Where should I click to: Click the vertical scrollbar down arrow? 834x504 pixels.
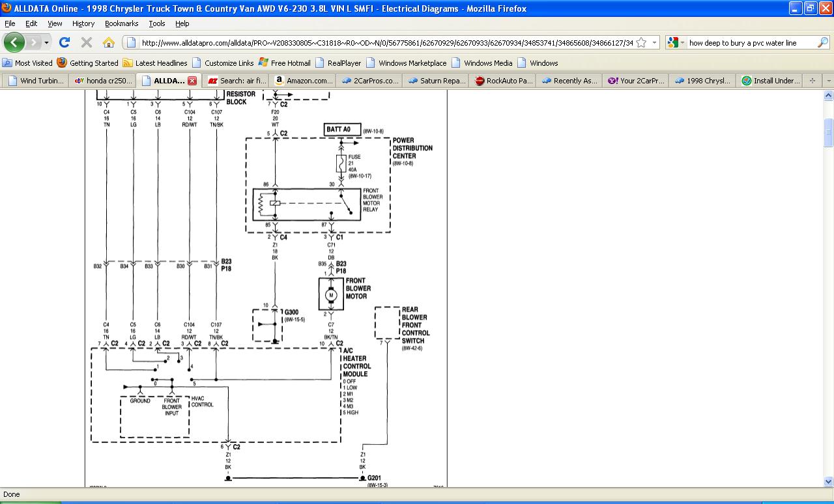[828, 481]
